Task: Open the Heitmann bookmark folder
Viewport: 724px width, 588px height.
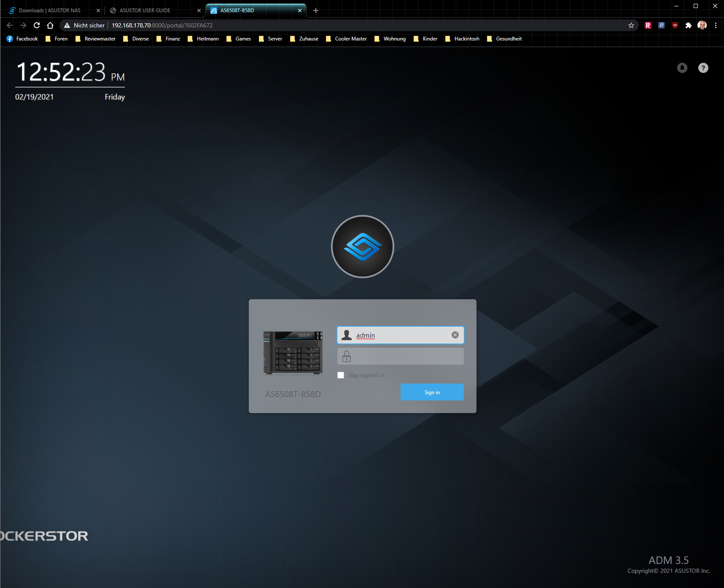Action: pos(203,39)
